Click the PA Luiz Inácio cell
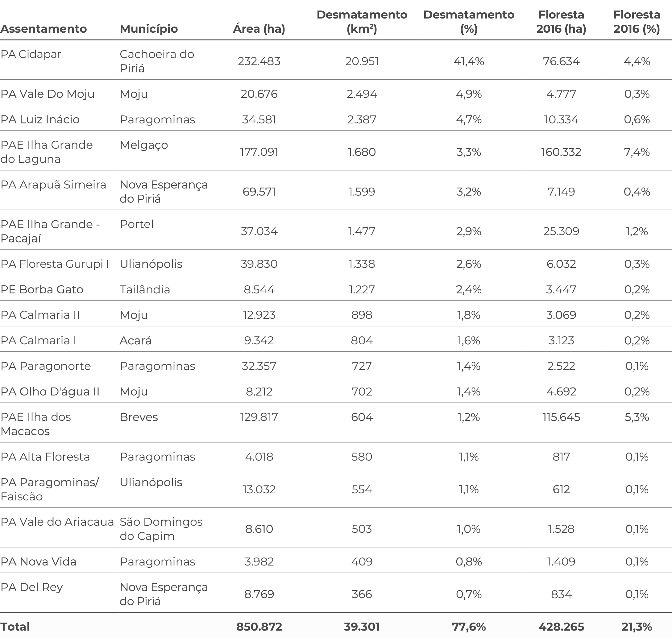Screen dimensions: 672x638 [x=40, y=119]
